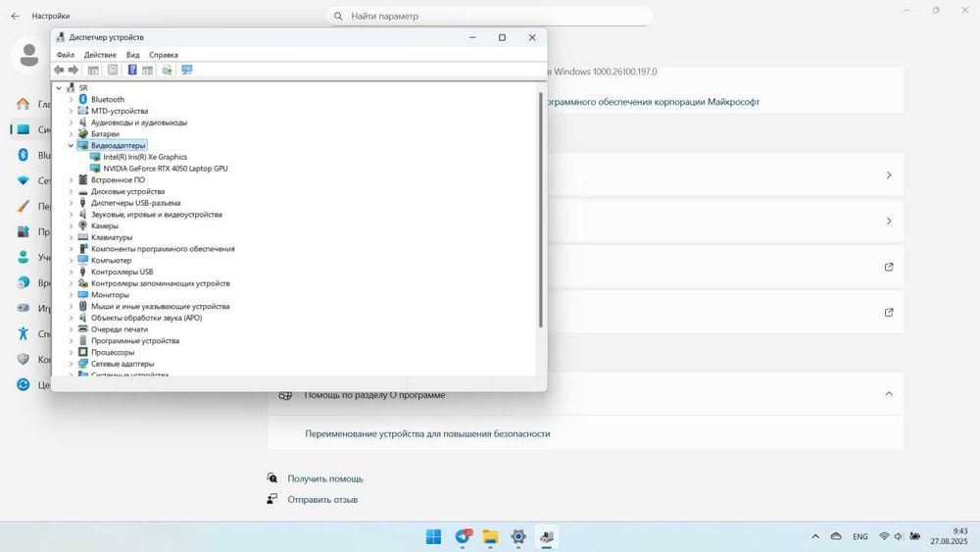This screenshot has height=552, width=980.
Task: Toggle the console tree toolbar icon
Action: point(93,70)
